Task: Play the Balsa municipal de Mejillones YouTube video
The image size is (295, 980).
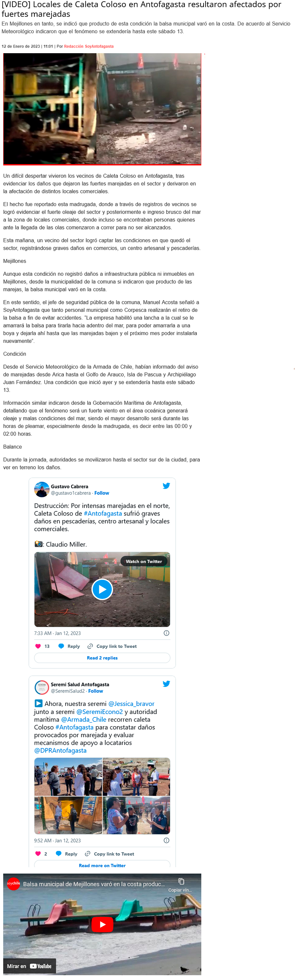Action: (x=102, y=924)
